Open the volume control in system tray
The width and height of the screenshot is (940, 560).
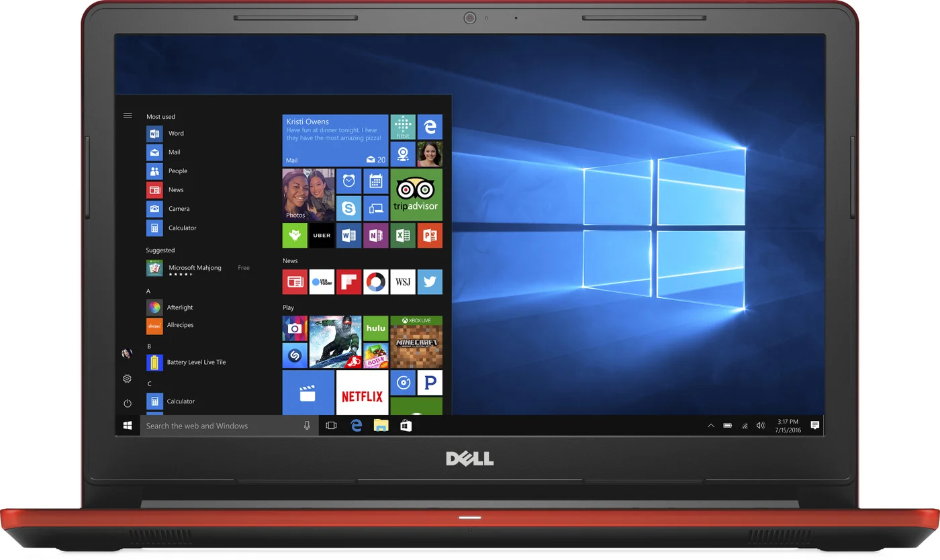[761, 426]
